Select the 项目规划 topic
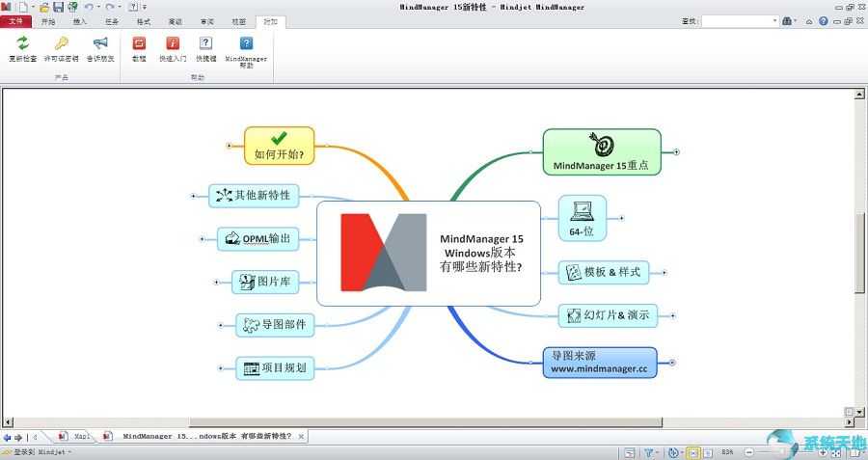Image resolution: width=868 pixels, height=460 pixels. point(275,368)
